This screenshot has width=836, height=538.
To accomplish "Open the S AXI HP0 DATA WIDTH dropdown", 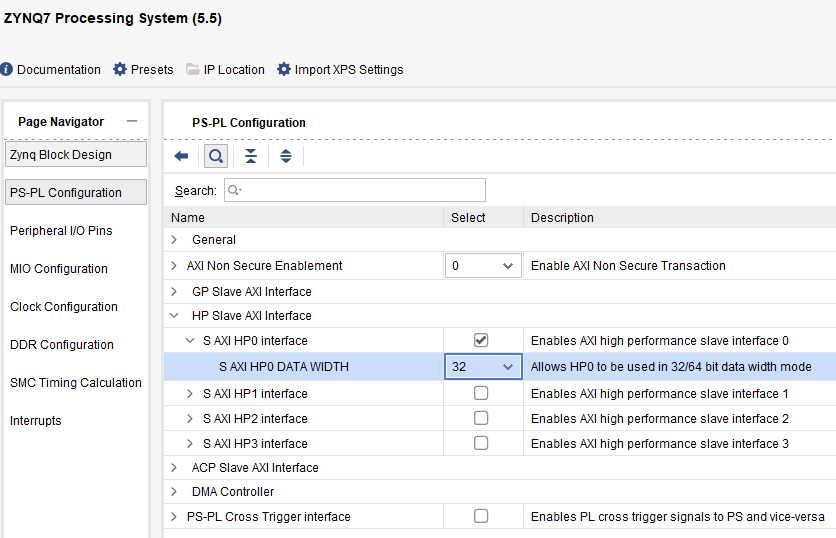I will [x=483, y=367].
